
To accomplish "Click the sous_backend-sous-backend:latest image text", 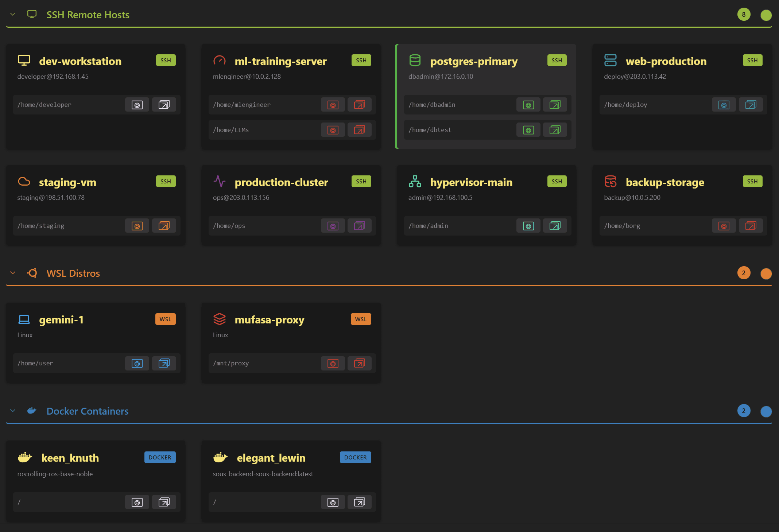I will pyautogui.click(x=263, y=474).
